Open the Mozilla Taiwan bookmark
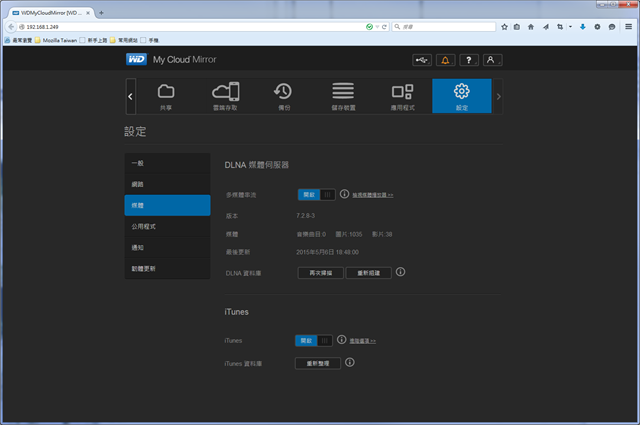 56,40
